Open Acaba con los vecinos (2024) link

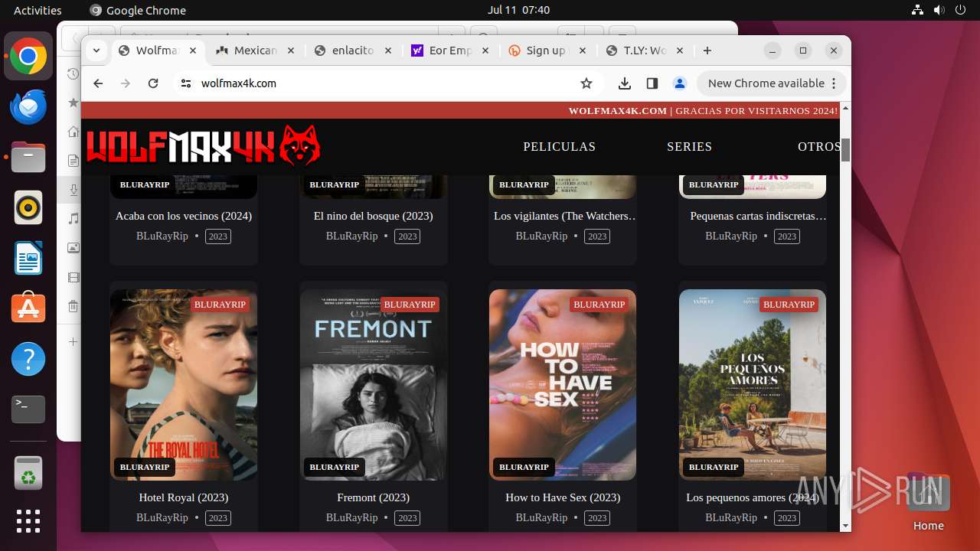click(x=184, y=216)
